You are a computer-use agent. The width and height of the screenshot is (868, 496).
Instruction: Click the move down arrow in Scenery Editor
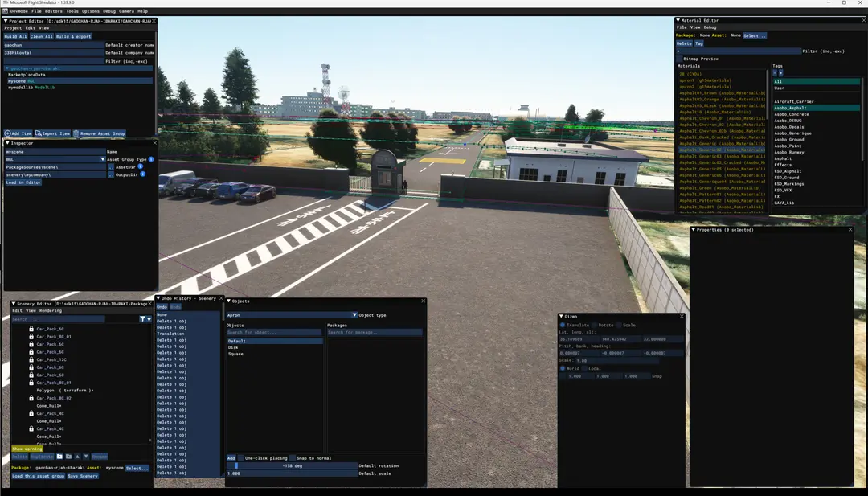86,457
